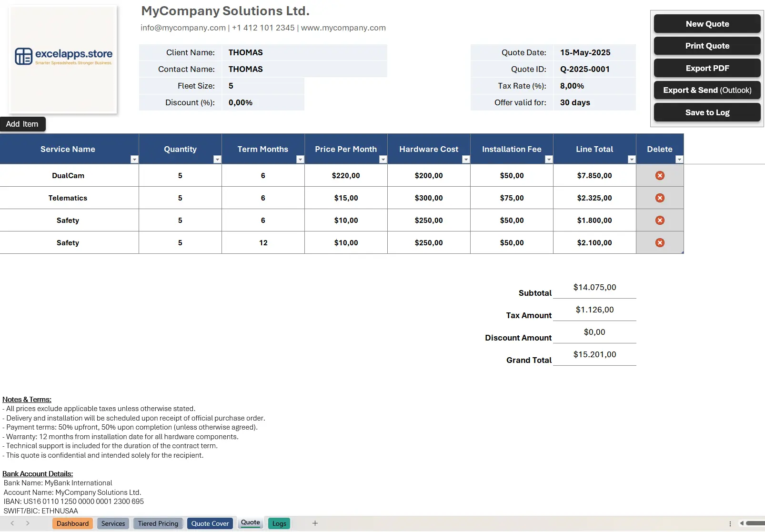Select the $2.325,00 line total cell
The height and width of the screenshot is (532, 765).
point(594,198)
